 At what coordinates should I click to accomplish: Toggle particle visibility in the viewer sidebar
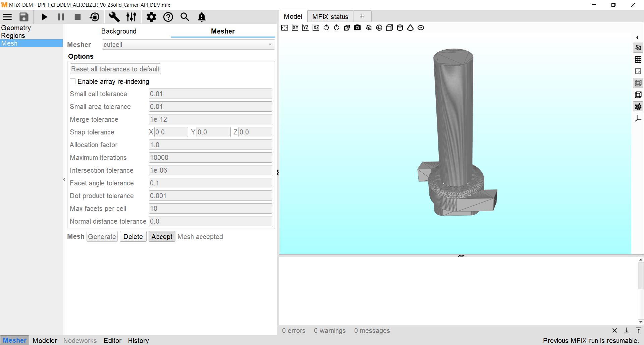[x=638, y=107]
